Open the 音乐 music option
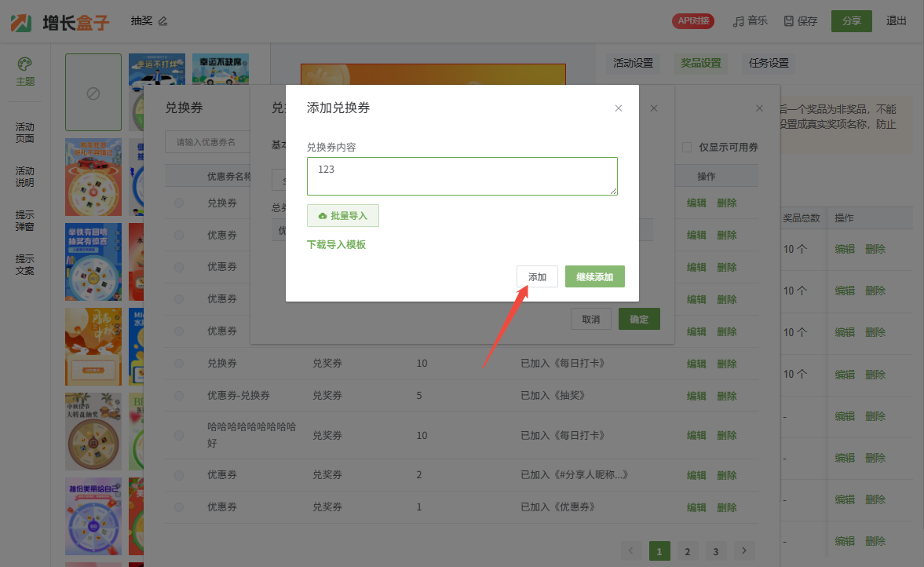Image resolution: width=924 pixels, height=567 pixels. [x=751, y=21]
